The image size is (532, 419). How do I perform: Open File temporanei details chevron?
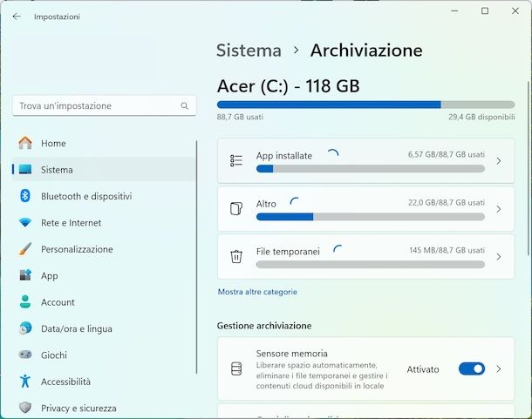click(x=498, y=257)
